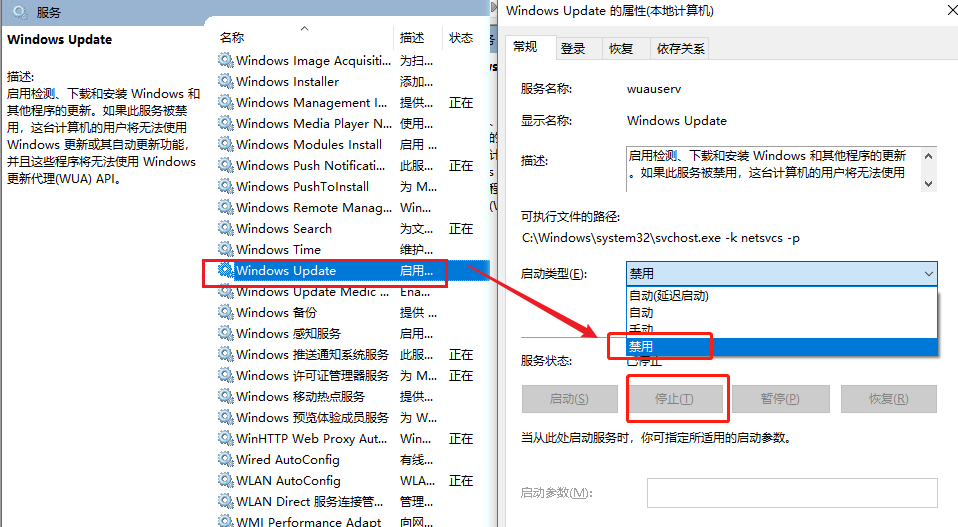
Task: Click the 服务 magnifier icon in header
Action: click(x=20, y=12)
